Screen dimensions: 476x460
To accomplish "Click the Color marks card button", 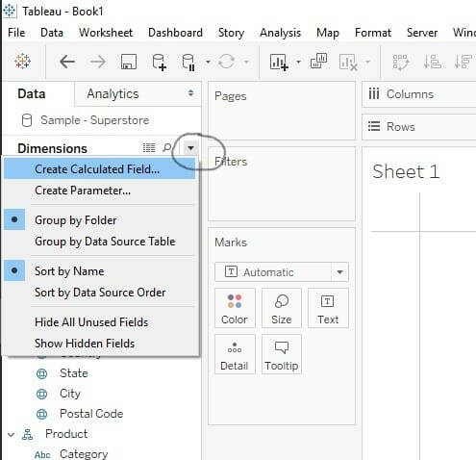I will point(235,308).
